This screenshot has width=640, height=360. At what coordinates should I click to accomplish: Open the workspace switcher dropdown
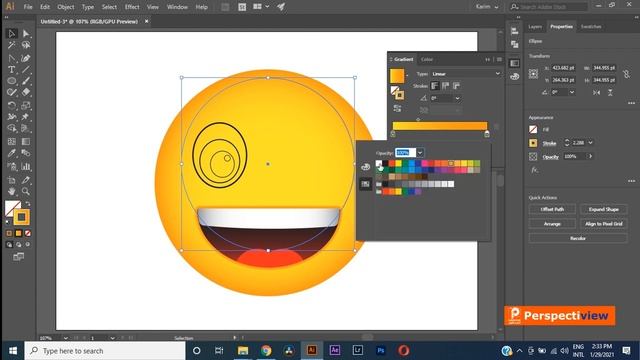point(261,7)
